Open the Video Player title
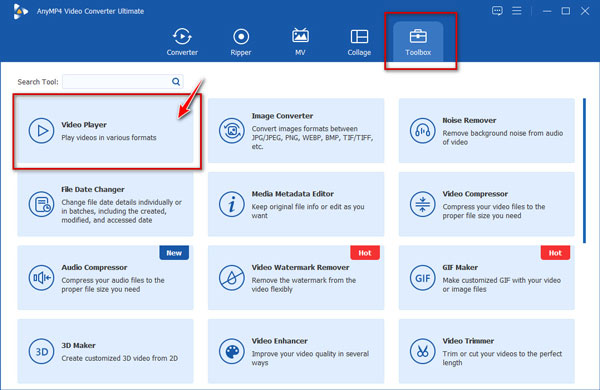 84,125
